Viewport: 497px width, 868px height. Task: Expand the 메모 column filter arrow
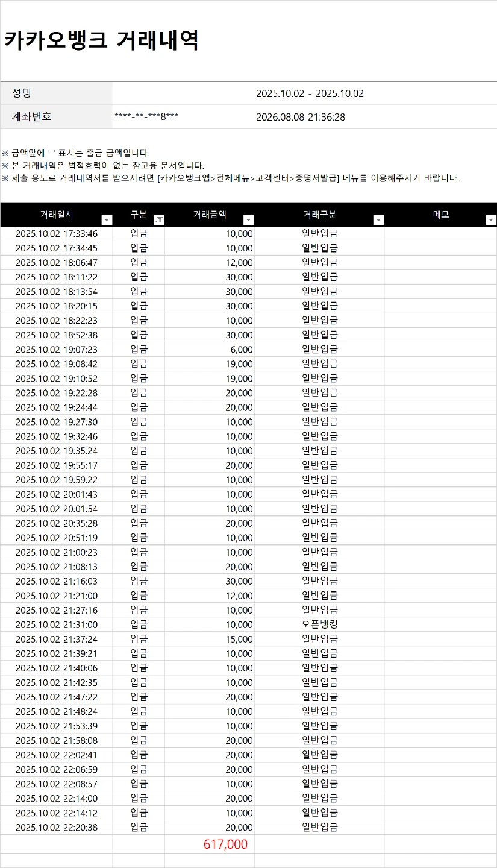pyautogui.click(x=490, y=220)
